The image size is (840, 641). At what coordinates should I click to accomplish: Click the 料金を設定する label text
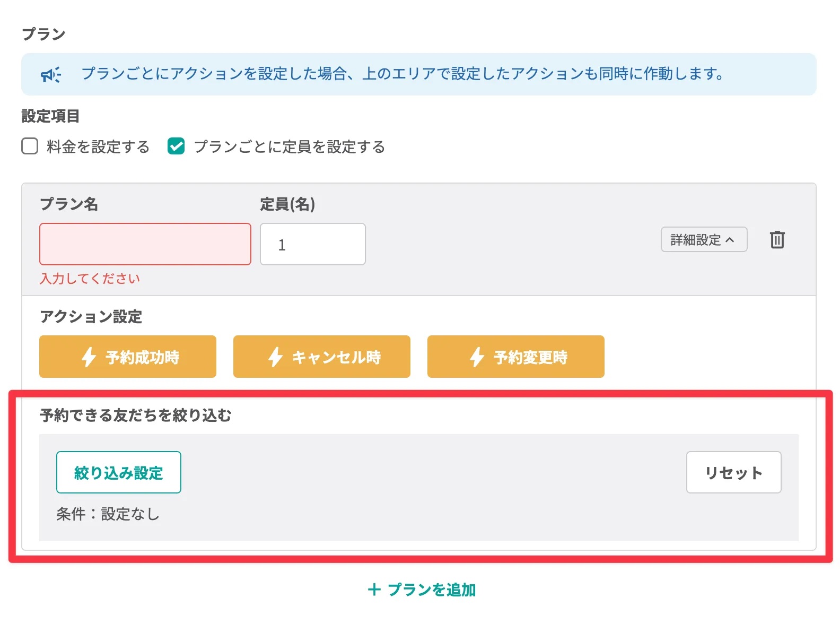(98, 147)
